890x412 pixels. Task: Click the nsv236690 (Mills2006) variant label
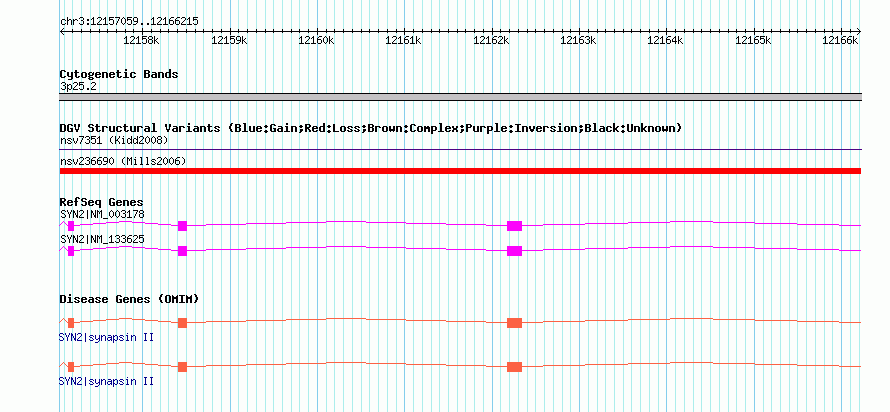click(x=123, y=162)
